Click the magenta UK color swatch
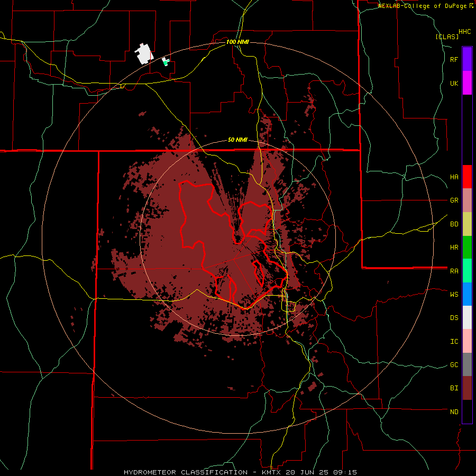Viewport: 476px width, 476px height. [467, 83]
